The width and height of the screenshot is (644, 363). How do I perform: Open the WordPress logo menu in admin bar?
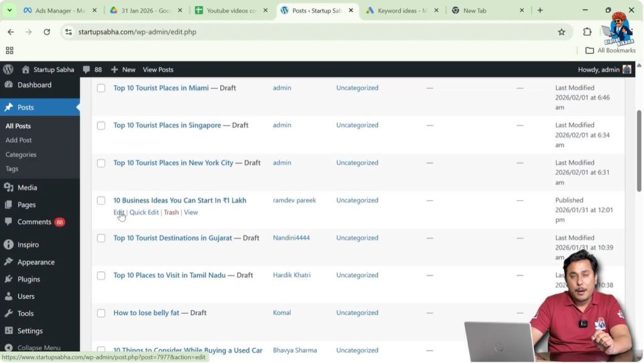pos(8,69)
